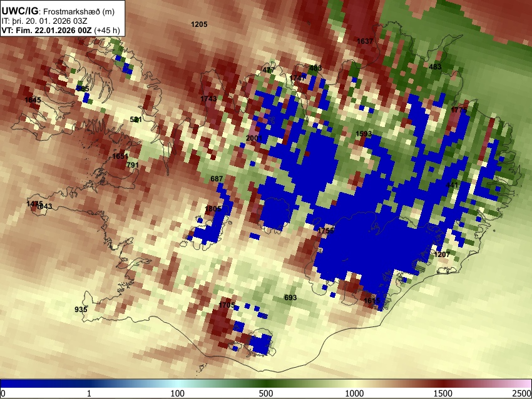Click the 441 value label
Image resolution: width=532 pixels, height=399 pixels.
[x=452, y=184]
